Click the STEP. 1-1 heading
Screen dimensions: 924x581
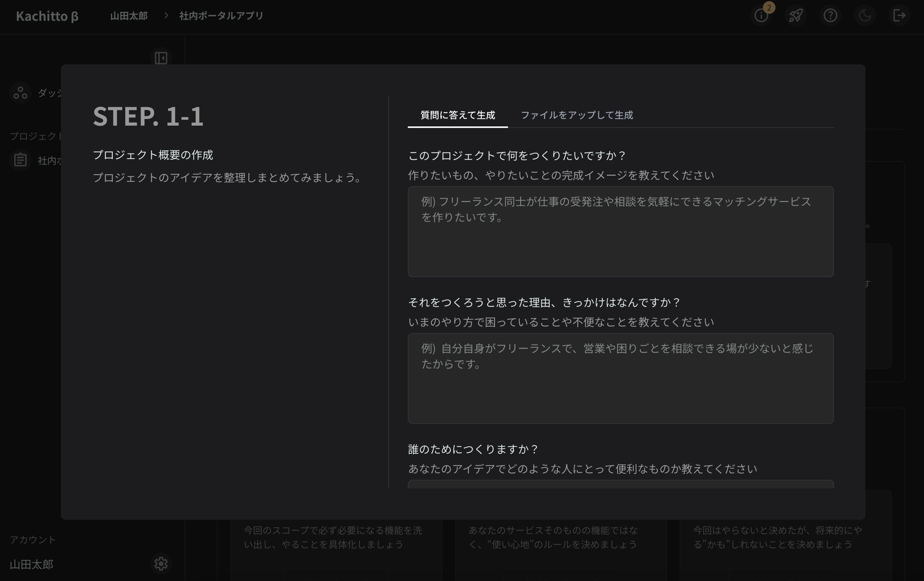(x=148, y=116)
